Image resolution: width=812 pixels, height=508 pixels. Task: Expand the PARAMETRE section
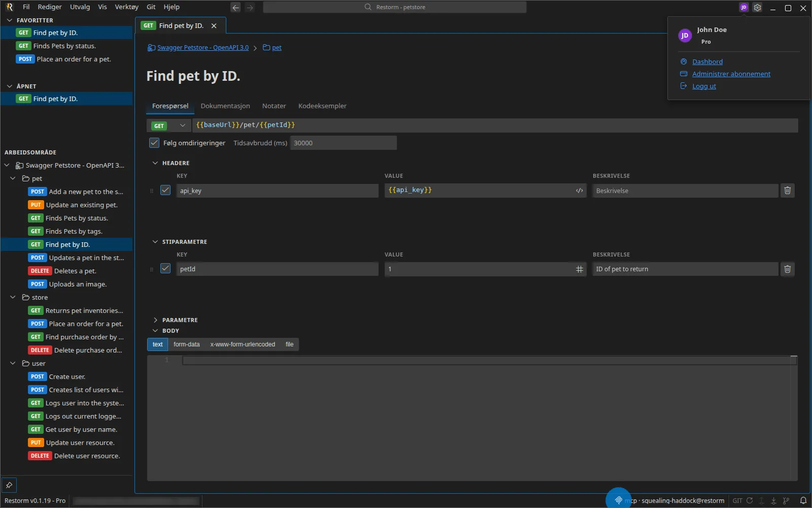point(155,320)
